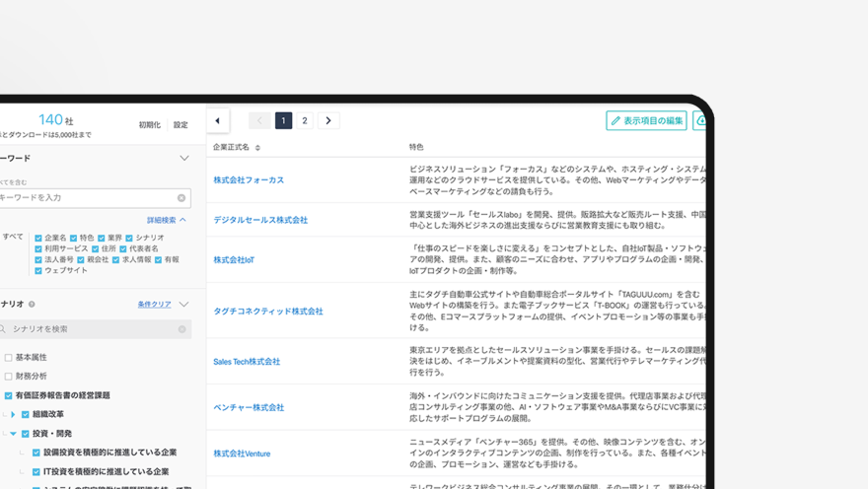Uncheck the 業界 checkbox
The height and width of the screenshot is (489, 868).
[102, 238]
